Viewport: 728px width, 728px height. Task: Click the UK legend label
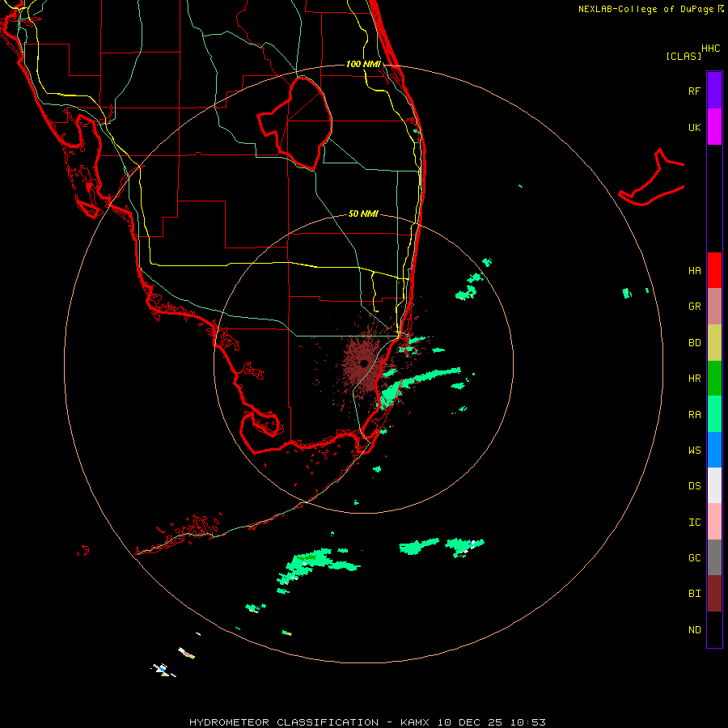[694, 127]
